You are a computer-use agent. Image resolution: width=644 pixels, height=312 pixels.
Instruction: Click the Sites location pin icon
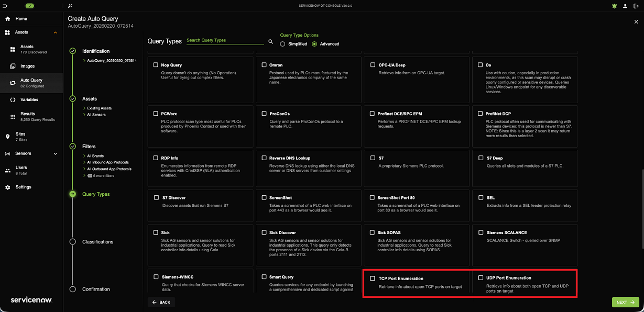click(7, 137)
